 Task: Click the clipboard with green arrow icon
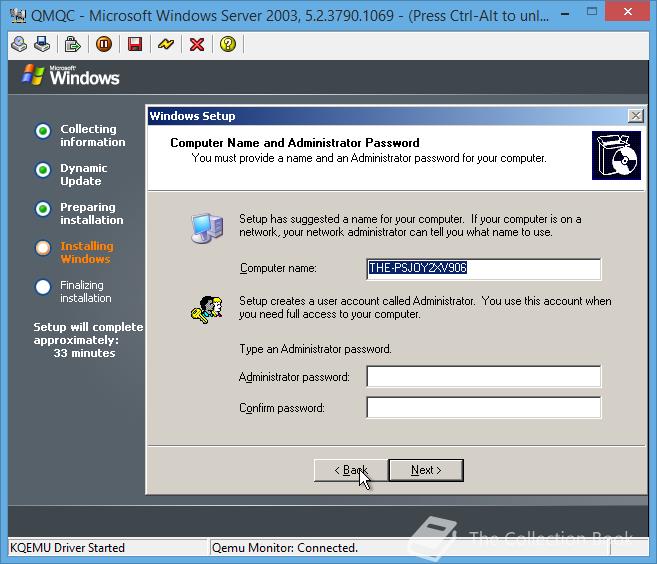tap(72, 44)
